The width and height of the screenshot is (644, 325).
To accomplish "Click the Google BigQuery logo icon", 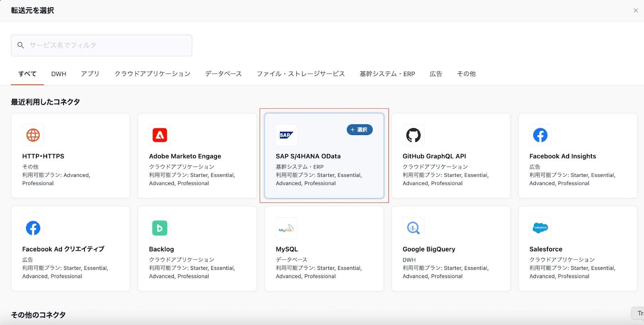I will pos(413,228).
